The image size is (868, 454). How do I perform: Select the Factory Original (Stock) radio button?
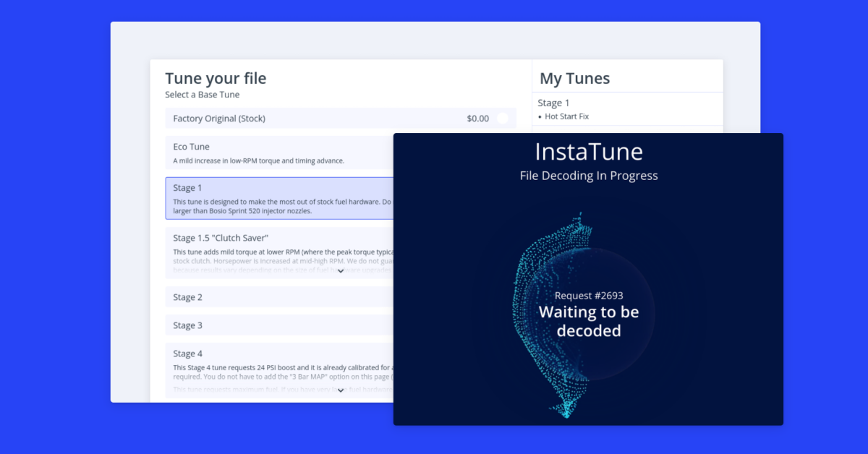pos(502,119)
